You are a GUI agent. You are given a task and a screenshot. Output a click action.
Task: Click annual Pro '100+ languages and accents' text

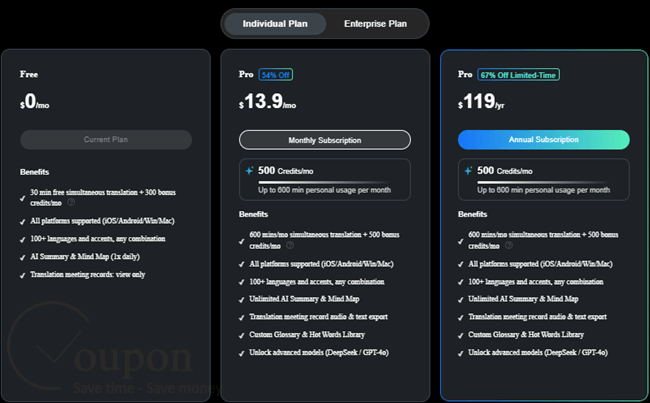point(536,282)
